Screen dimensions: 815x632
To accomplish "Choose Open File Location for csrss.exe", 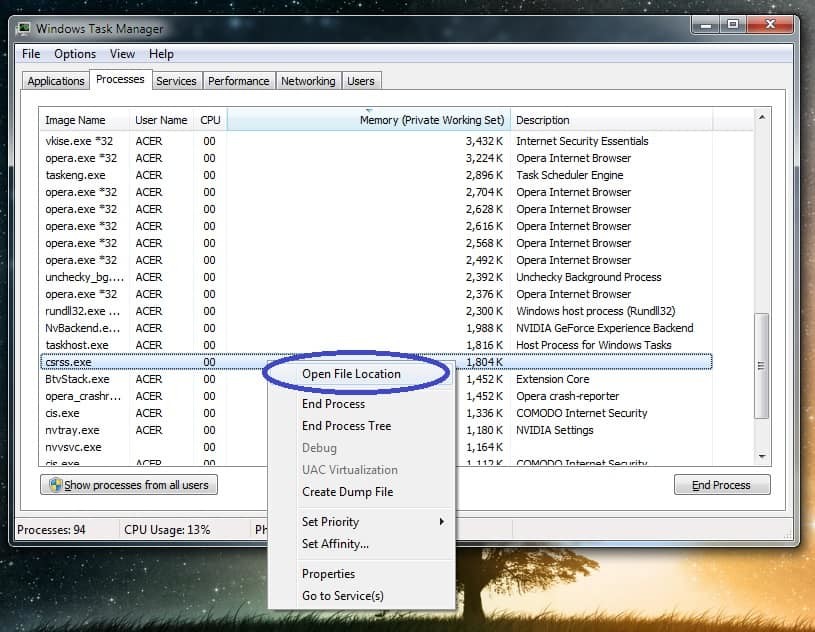I will click(354, 372).
